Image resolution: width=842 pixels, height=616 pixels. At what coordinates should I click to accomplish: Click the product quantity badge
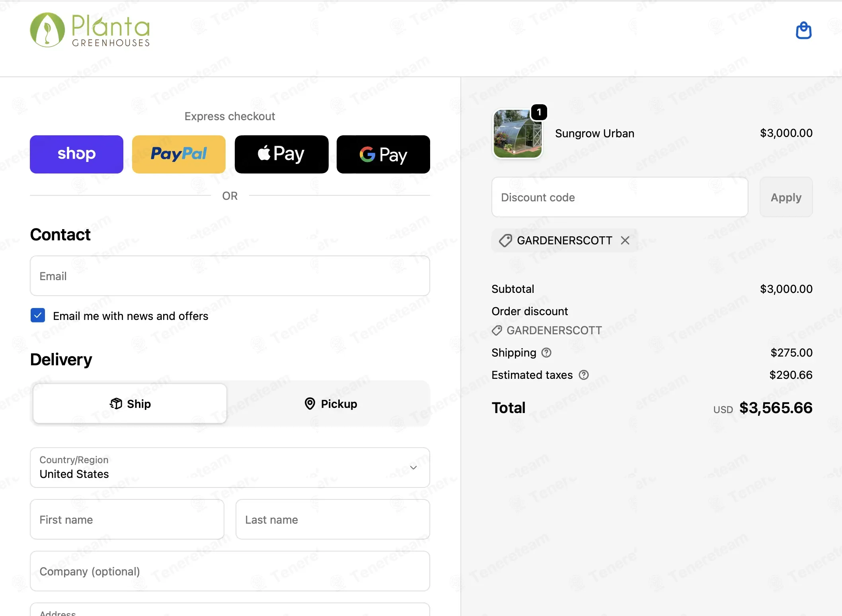click(539, 112)
